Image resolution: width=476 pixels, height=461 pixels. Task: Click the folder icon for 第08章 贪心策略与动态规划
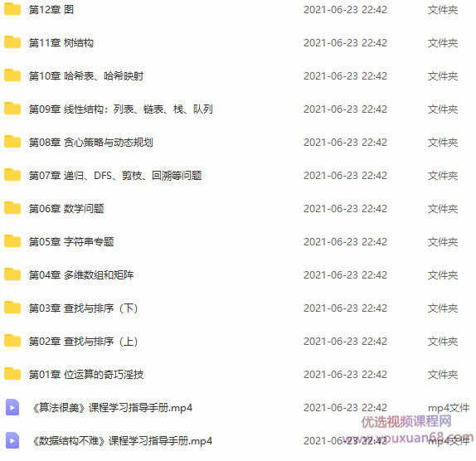tap(12, 142)
